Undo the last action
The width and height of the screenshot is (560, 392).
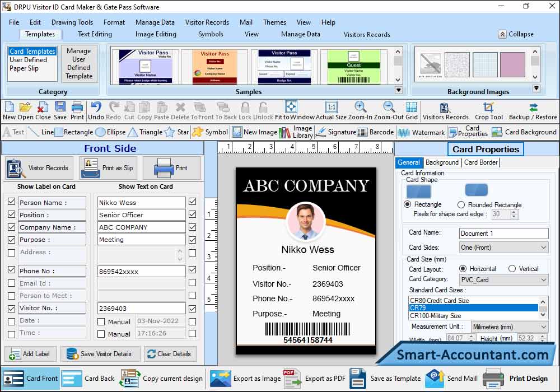pyautogui.click(x=96, y=107)
